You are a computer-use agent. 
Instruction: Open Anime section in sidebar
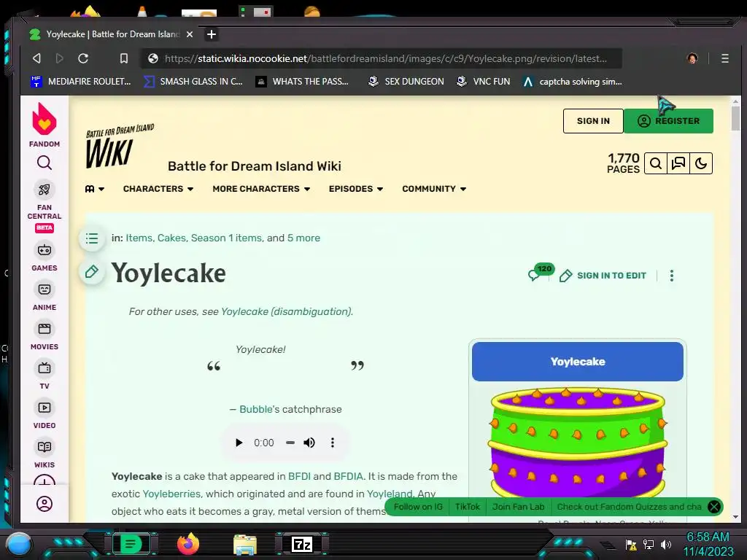tap(44, 296)
